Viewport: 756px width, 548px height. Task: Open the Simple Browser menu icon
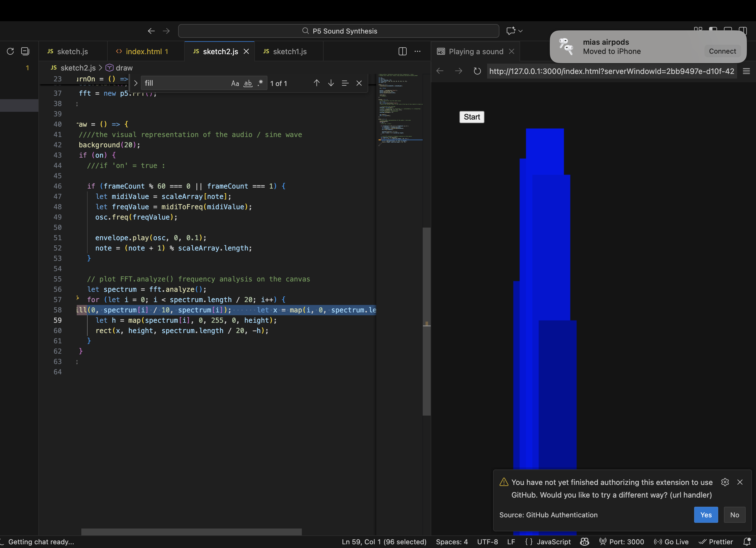(746, 71)
